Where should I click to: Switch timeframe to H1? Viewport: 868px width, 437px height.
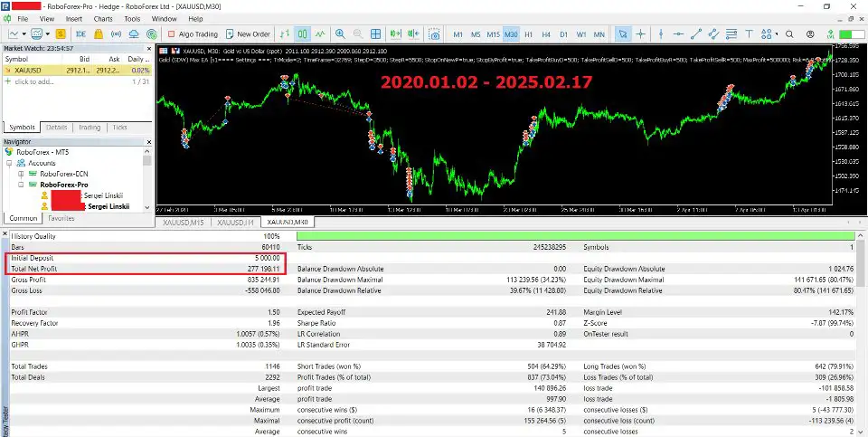(530, 34)
